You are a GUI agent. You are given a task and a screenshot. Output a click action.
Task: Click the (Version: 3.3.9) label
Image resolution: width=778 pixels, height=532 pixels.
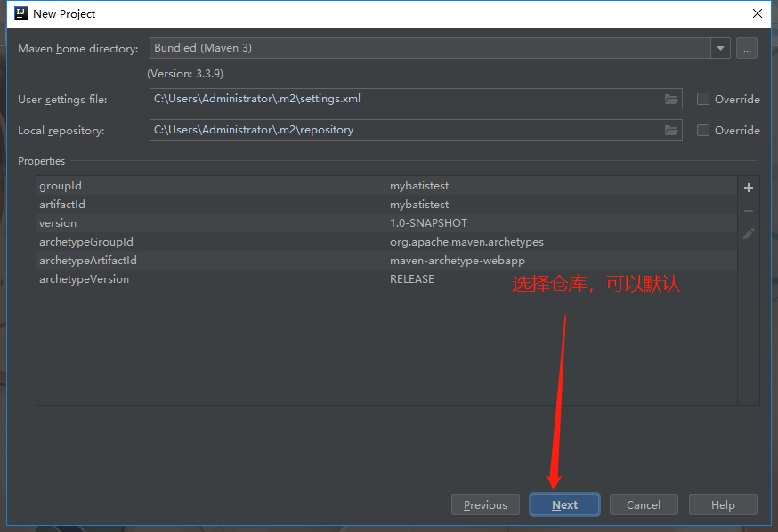coord(185,74)
